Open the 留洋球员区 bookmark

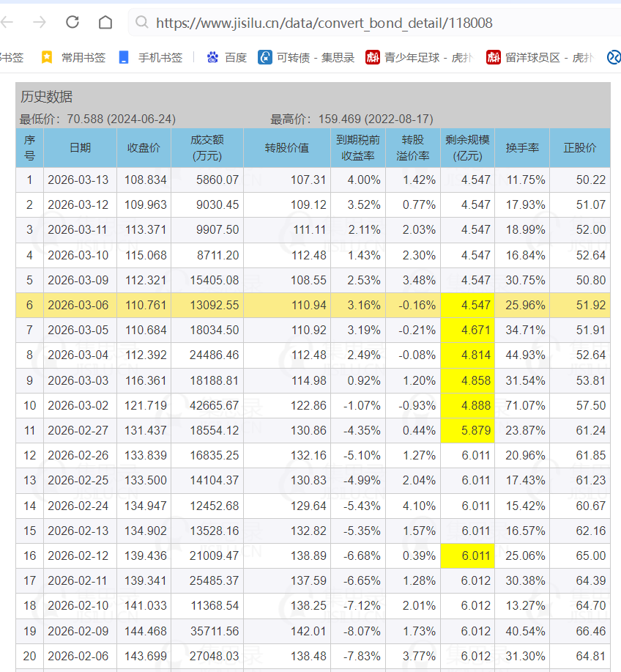pos(540,57)
